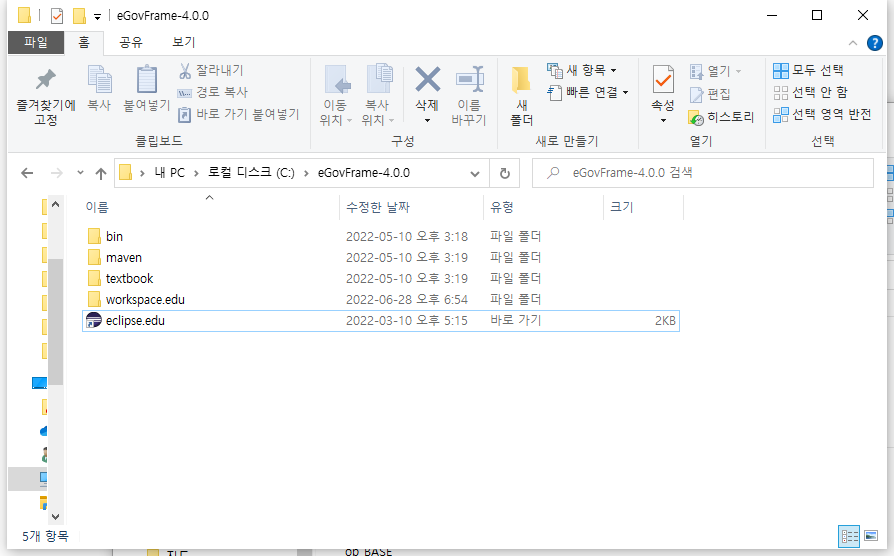Sort by 이름 column header

tap(97, 207)
